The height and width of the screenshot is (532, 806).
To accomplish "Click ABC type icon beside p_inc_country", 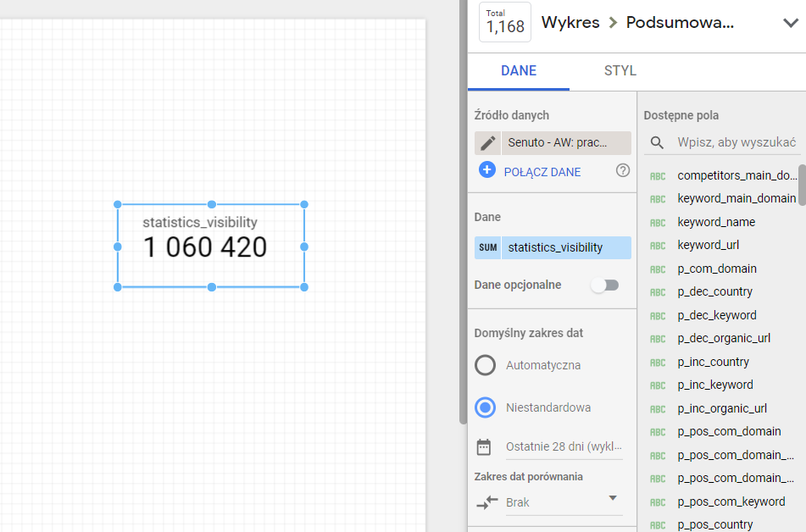I will (x=658, y=363).
